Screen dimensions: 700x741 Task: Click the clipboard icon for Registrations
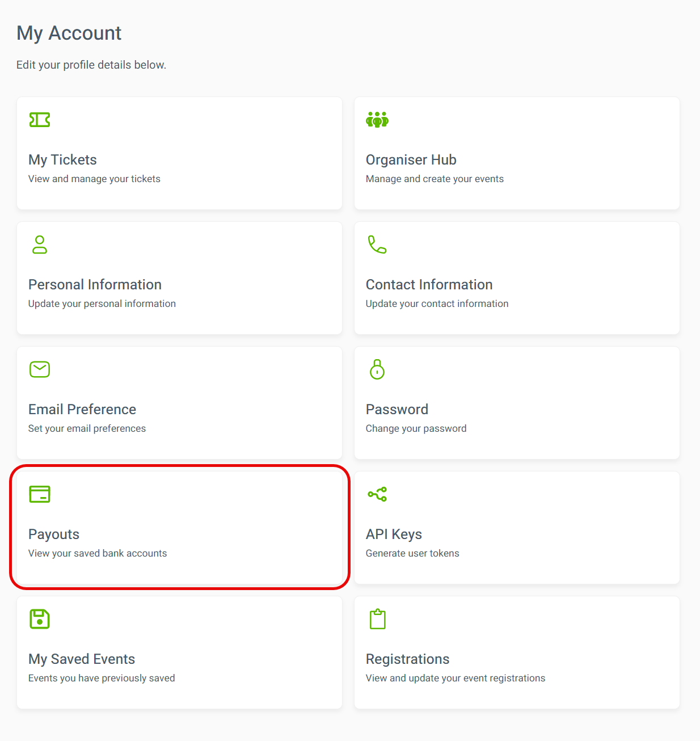377,619
